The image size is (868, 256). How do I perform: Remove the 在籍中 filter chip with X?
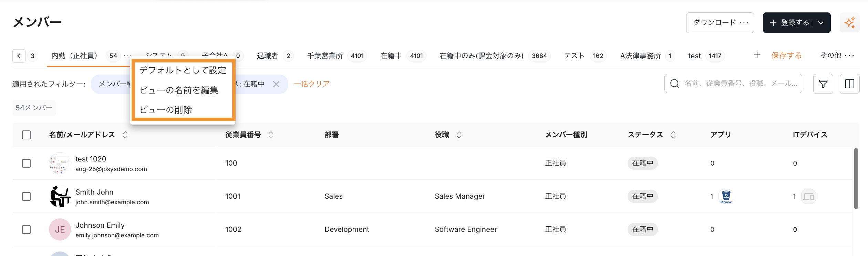pos(276,84)
